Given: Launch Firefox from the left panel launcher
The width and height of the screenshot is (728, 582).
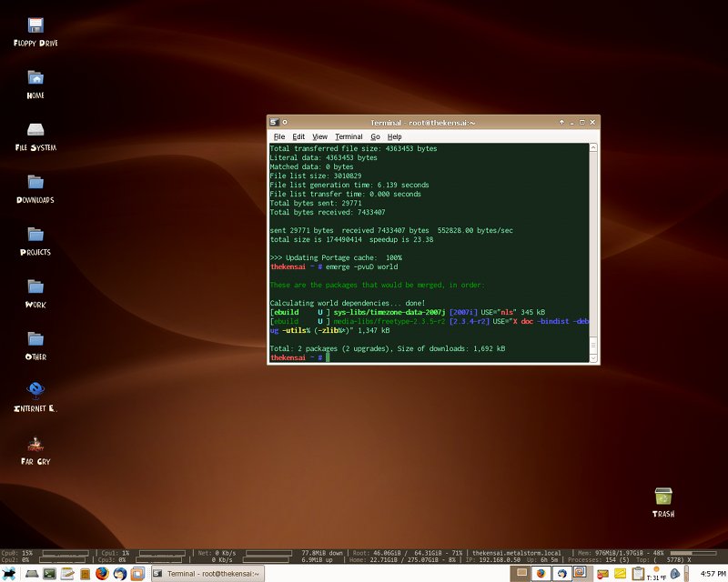Looking at the screenshot, I should click(101, 574).
